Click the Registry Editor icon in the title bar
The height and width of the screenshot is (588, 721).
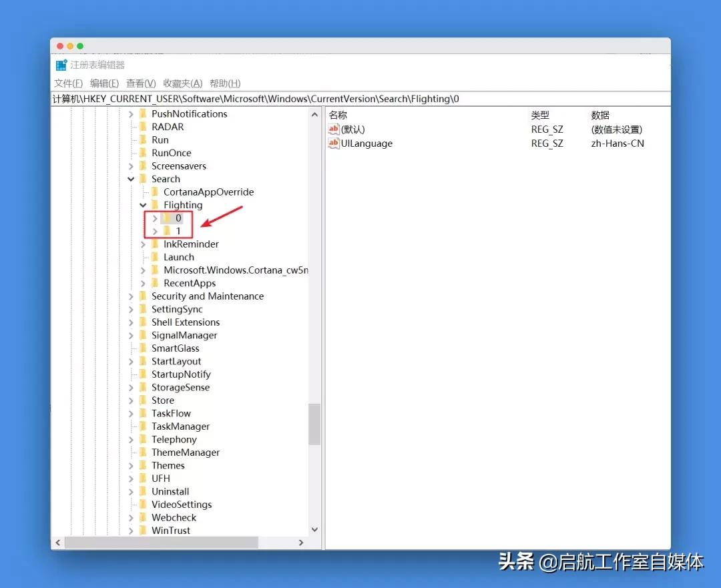point(59,65)
